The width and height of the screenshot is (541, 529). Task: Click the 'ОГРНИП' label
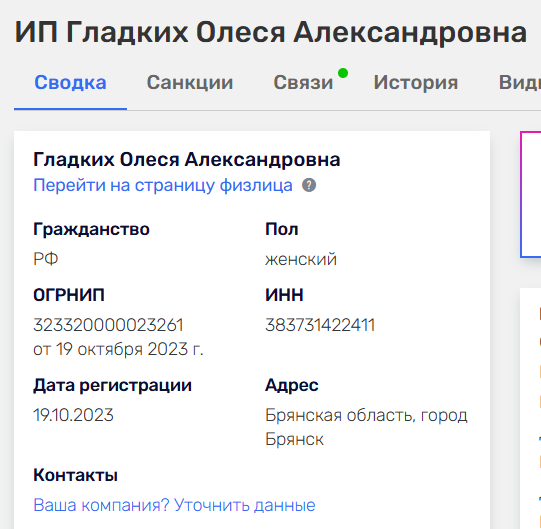(69, 295)
